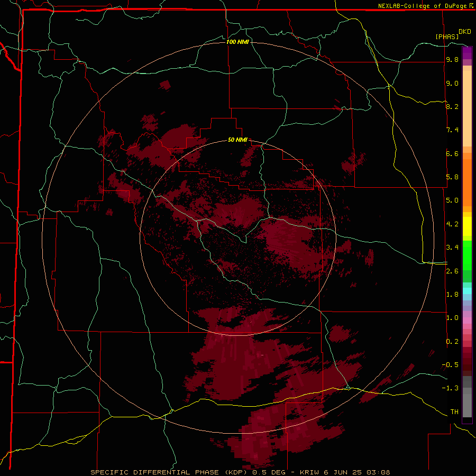Click the NEXLAB-College of DuPage watermark text
Image resolution: width=476 pixels, height=476 pixels.
pos(425,6)
